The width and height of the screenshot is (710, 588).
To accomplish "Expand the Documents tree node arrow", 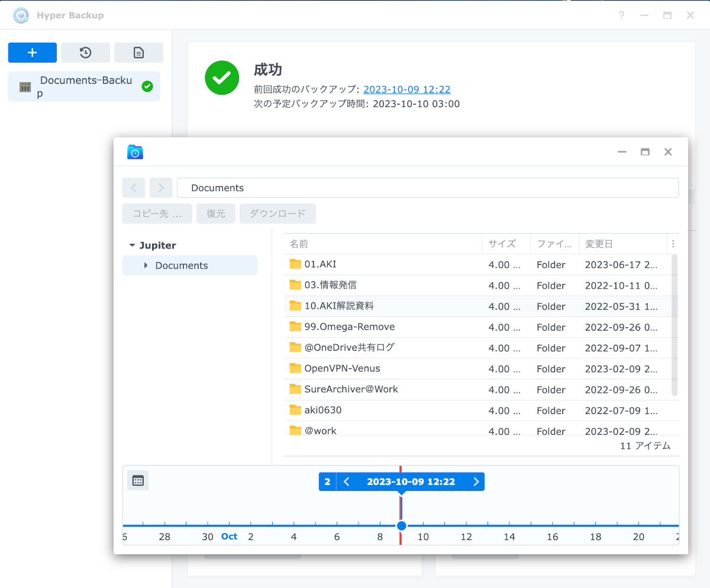I will pos(146,266).
